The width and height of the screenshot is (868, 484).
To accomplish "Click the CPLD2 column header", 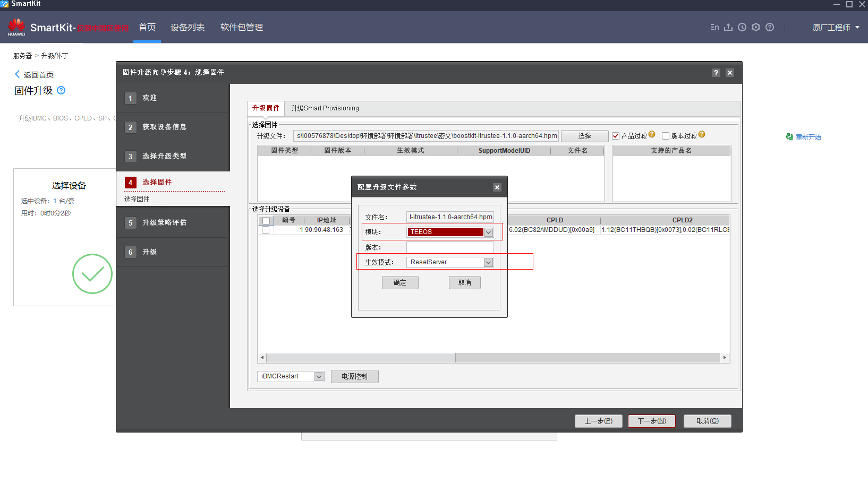I will coord(682,220).
